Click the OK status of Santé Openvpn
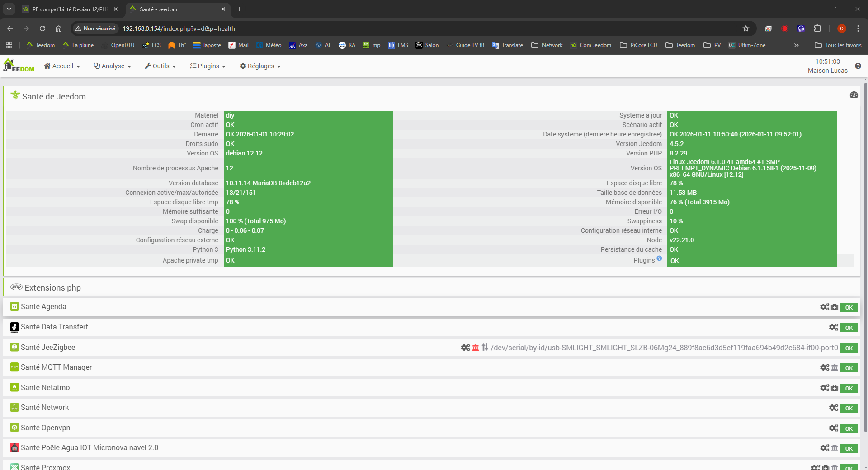This screenshot has width=868, height=470. pos(849,428)
